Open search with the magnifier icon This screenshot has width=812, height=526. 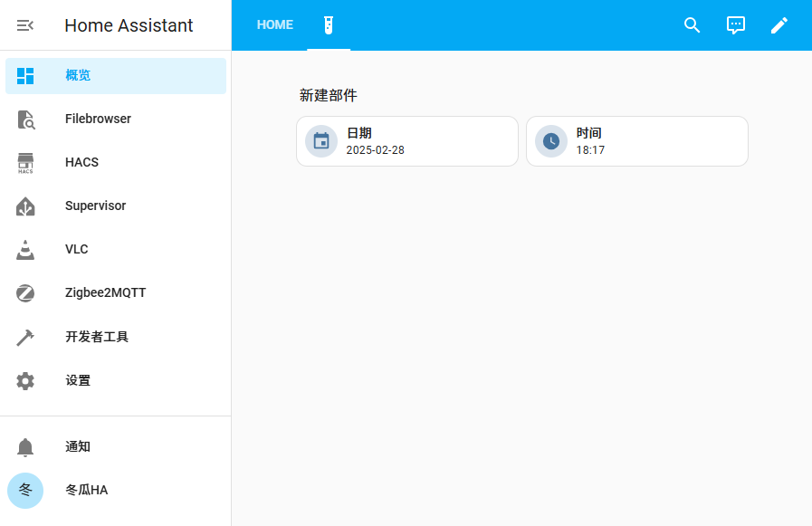(692, 24)
